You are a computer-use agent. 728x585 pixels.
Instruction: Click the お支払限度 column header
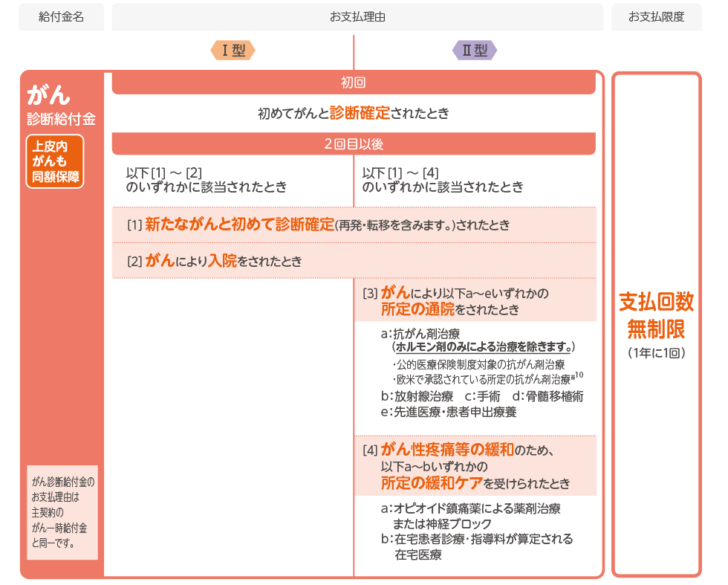[x=656, y=17]
